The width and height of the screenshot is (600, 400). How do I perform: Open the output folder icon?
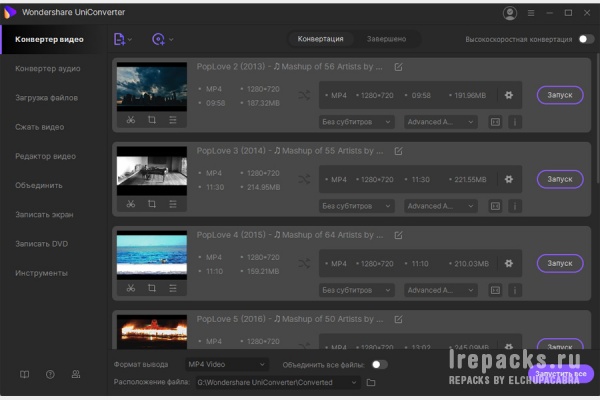(x=371, y=382)
